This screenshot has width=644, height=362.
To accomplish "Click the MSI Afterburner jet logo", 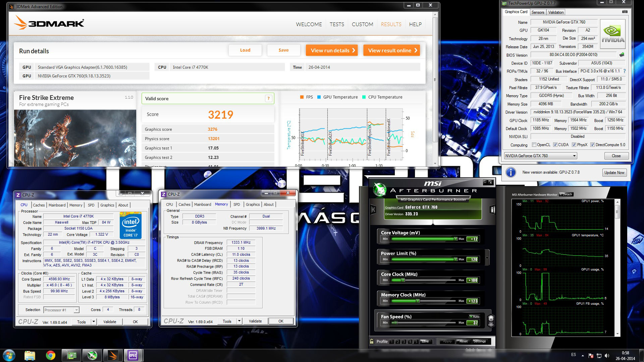I will 380,189.
